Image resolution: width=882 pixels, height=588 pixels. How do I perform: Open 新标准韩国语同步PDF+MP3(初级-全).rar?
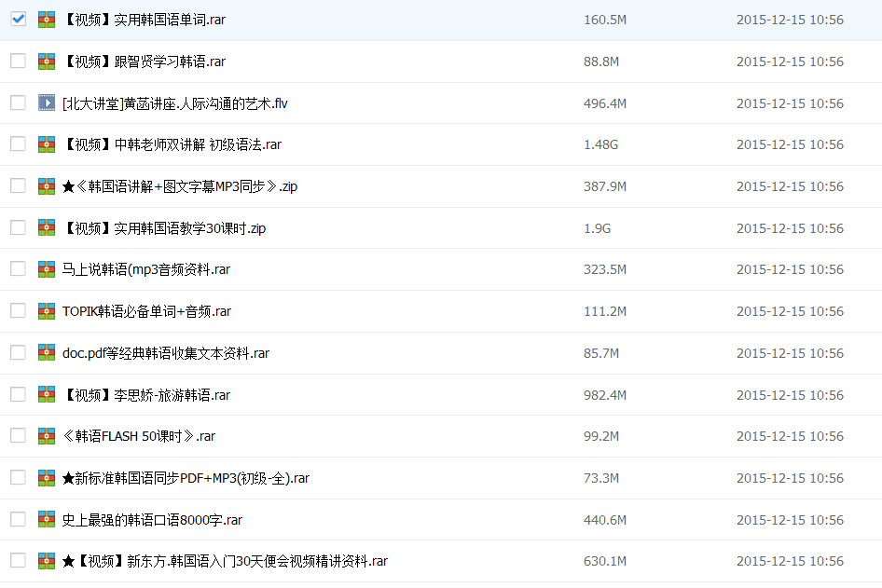click(x=186, y=478)
